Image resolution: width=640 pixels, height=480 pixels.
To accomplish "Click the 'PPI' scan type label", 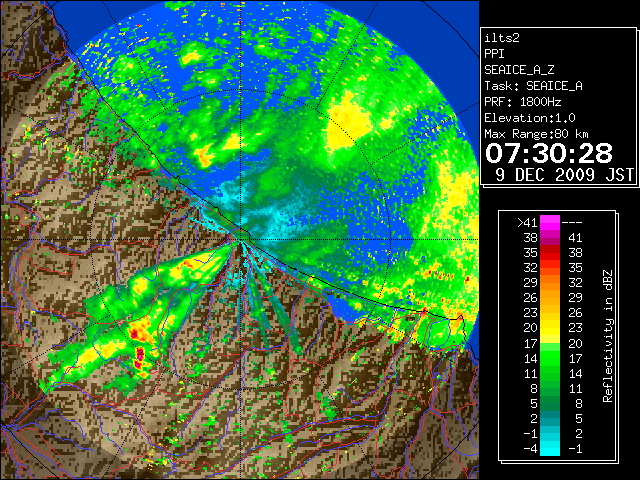I will pyautogui.click(x=494, y=54).
